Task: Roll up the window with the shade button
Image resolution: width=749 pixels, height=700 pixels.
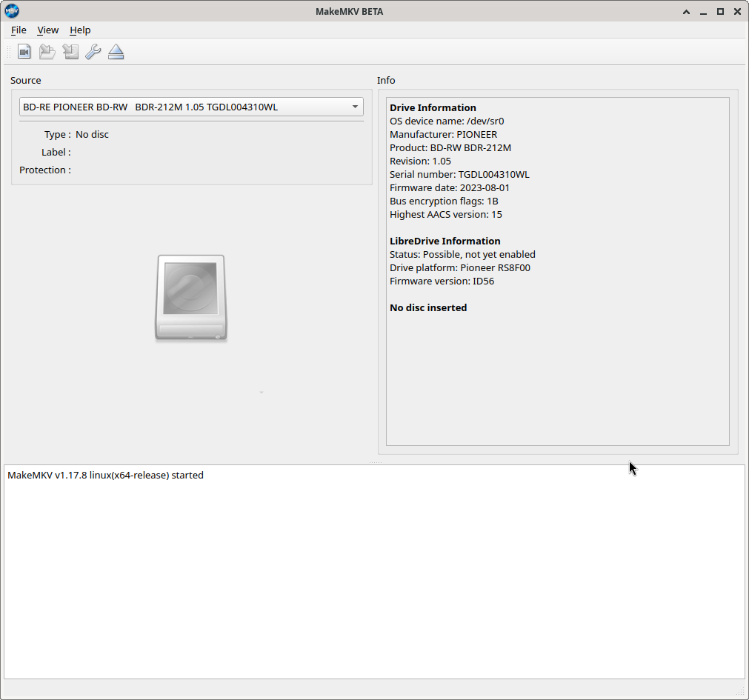Action: tap(686, 11)
